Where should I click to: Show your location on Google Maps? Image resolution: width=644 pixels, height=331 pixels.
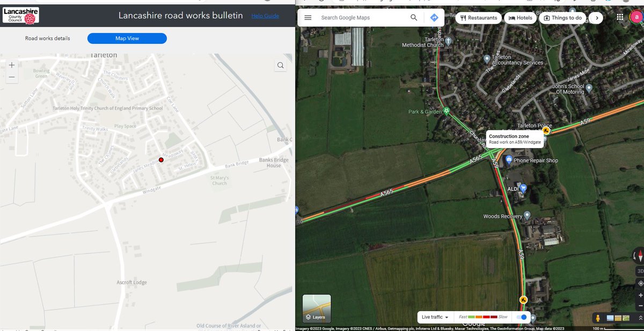(640, 283)
